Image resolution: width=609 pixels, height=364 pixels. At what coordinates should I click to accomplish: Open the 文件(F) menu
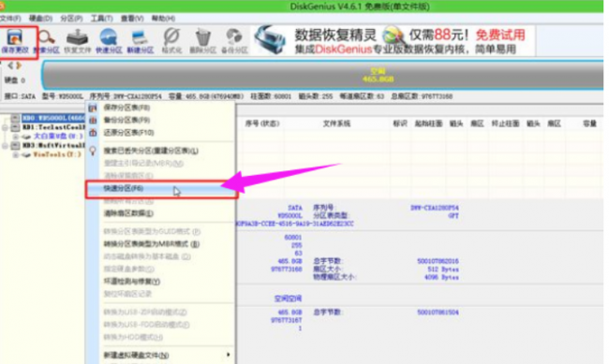coord(9,18)
